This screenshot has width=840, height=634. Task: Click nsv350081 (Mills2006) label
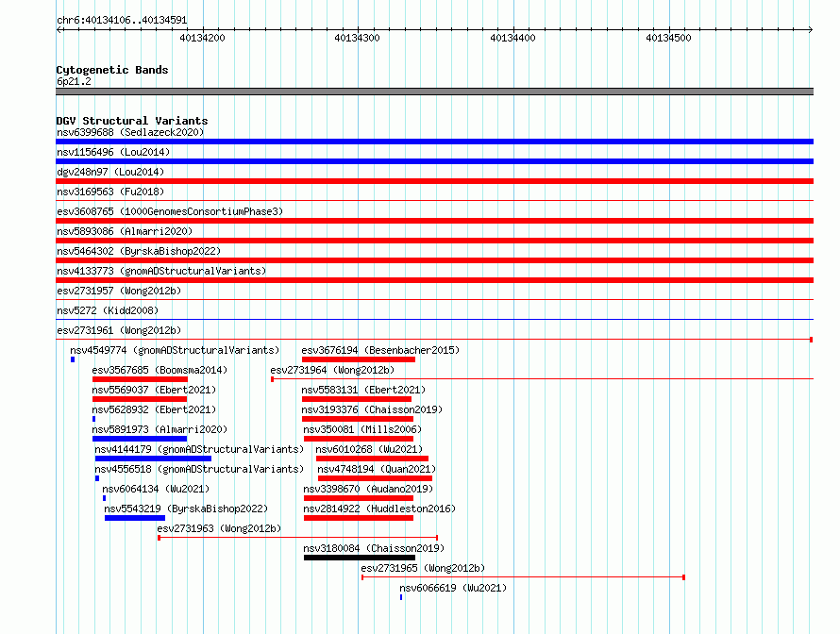[362, 429]
